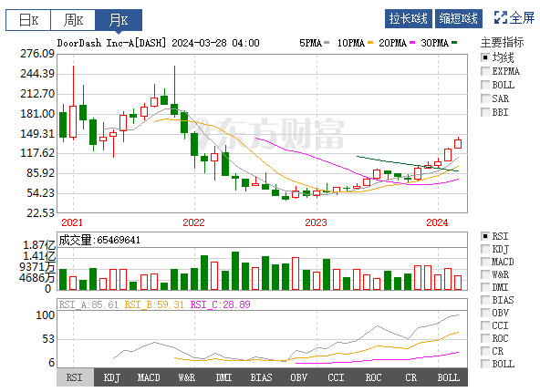This screenshot has height=392, width=540.
Task: Select W&R in the right indicator list
Action: coord(485,274)
